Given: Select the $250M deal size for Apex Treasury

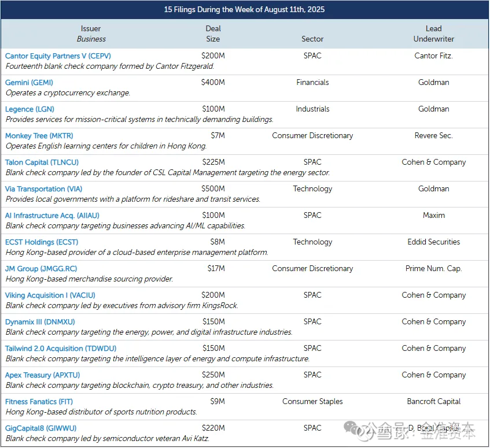Looking at the screenshot, I should [x=213, y=375].
